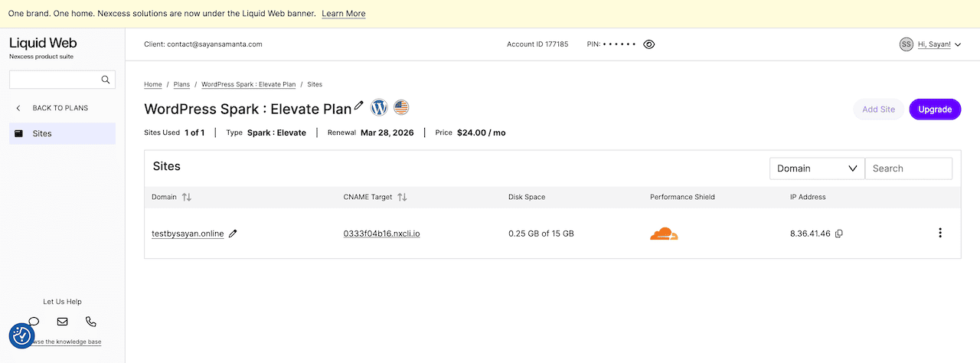This screenshot has height=363, width=980.
Task: Sort the table by Domain column
Action: [186, 197]
